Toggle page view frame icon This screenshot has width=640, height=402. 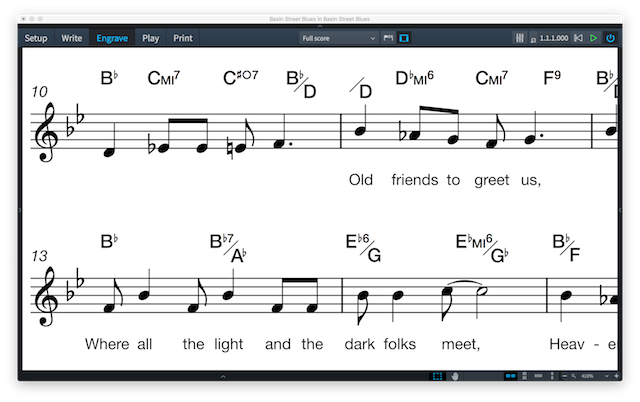[x=404, y=38]
